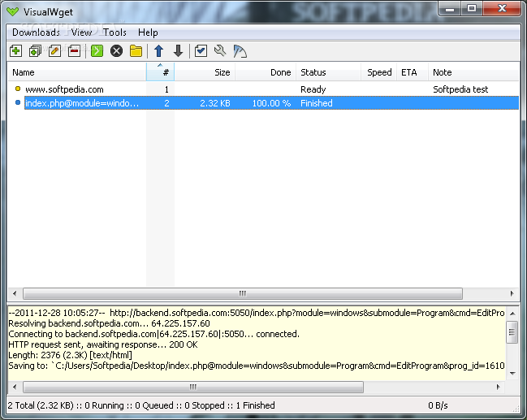Start the download with the green arrow icon
The image size is (527, 420).
click(x=97, y=51)
